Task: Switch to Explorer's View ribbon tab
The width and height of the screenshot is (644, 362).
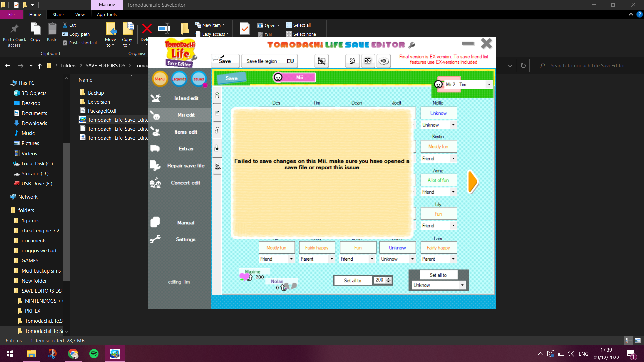Action: pyautogui.click(x=80, y=14)
